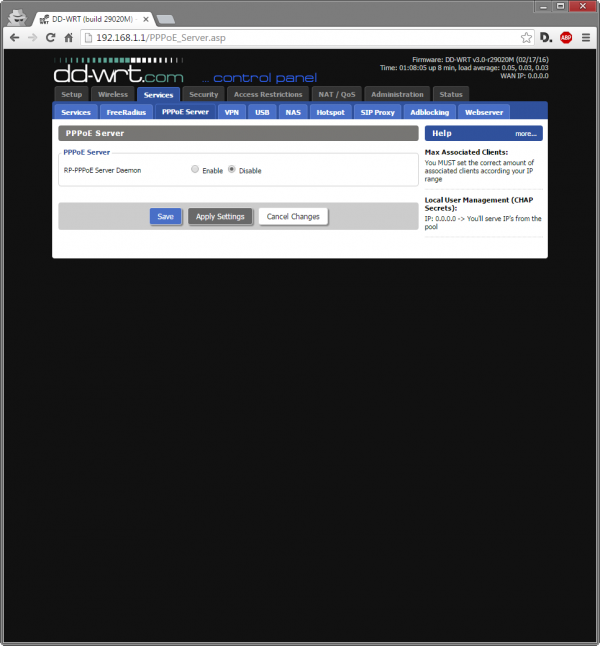This screenshot has width=600, height=646.
Task: Select Disable for RP-PPPoE Server Daemon
Action: [232, 170]
